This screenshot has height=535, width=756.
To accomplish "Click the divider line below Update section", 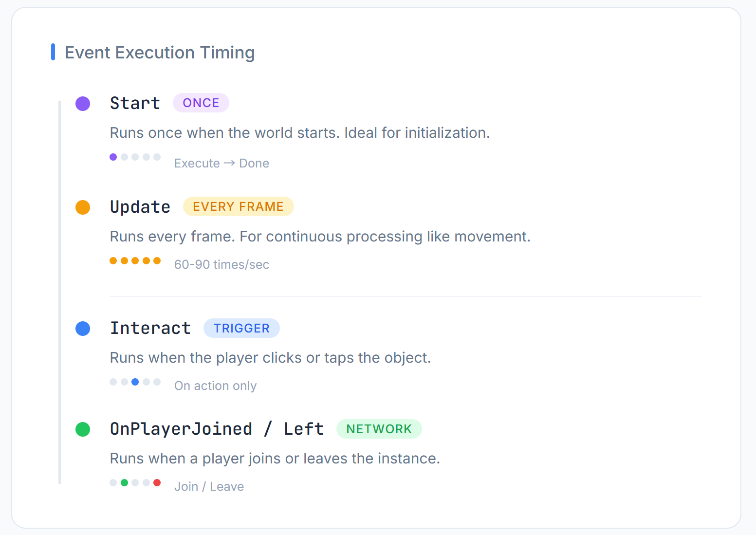I will [x=406, y=296].
